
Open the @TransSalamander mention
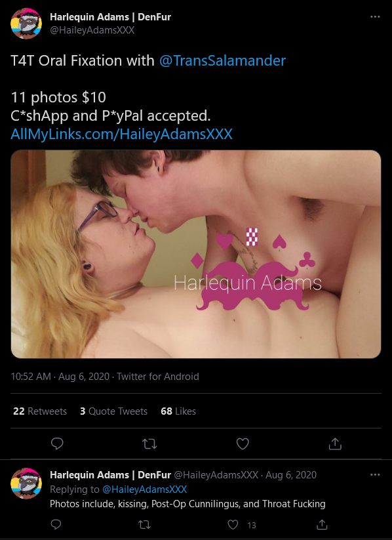pyautogui.click(x=222, y=60)
